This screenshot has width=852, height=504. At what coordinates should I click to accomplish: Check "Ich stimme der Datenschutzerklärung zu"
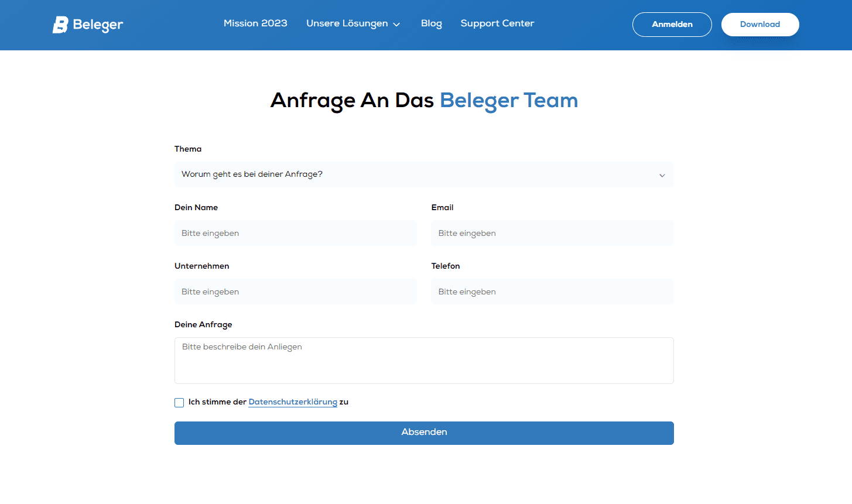pyautogui.click(x=179, y=402)
